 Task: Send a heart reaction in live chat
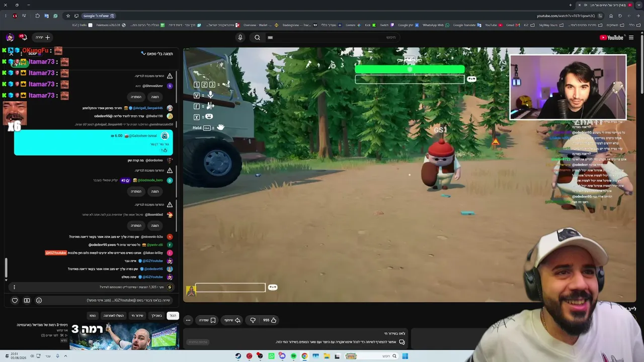tap(15, 300)
